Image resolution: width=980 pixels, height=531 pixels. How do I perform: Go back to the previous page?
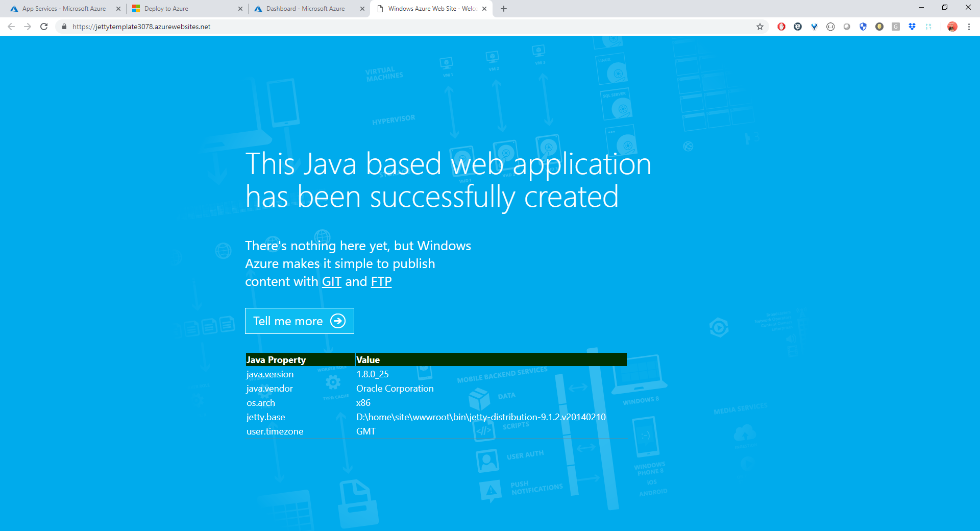pyautogui.click(x=11, y=27)
